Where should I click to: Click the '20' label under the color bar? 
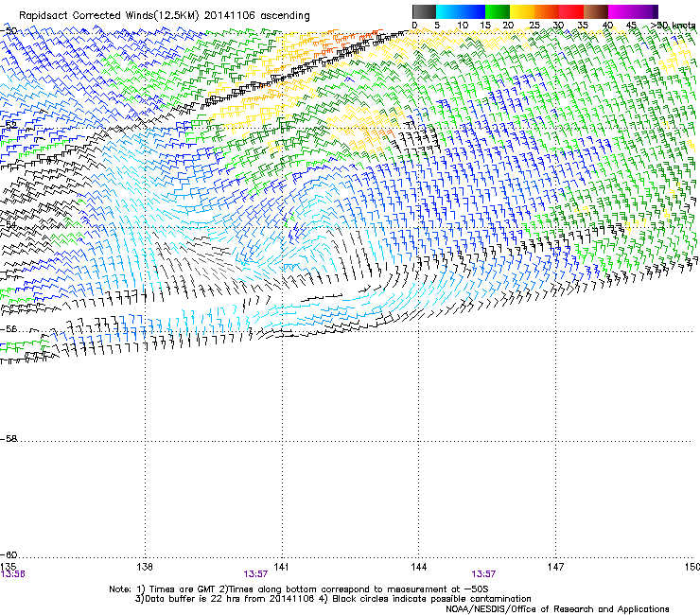pos(508,26)
